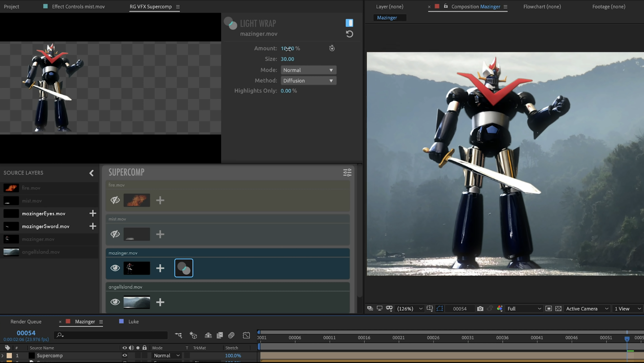Show the hidden mist.mov Supercomp layer
This screenshot has width=644, height=363.
[115, 234]
